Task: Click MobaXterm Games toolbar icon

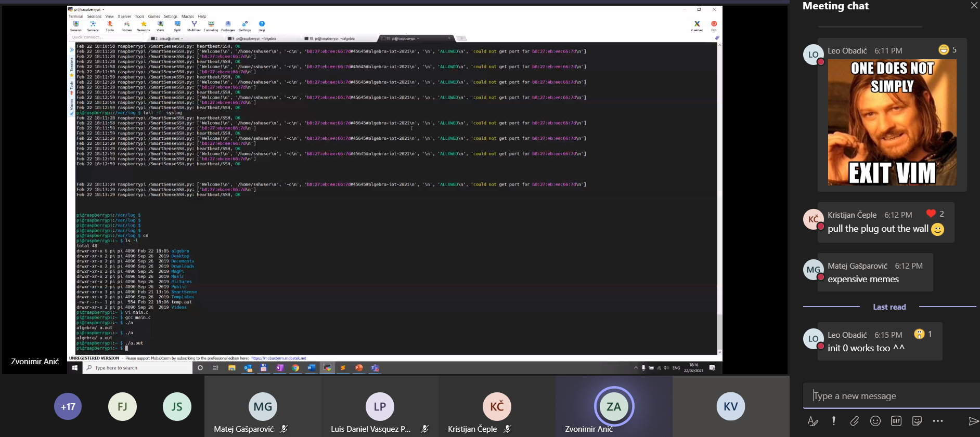Action: point(126,26)
